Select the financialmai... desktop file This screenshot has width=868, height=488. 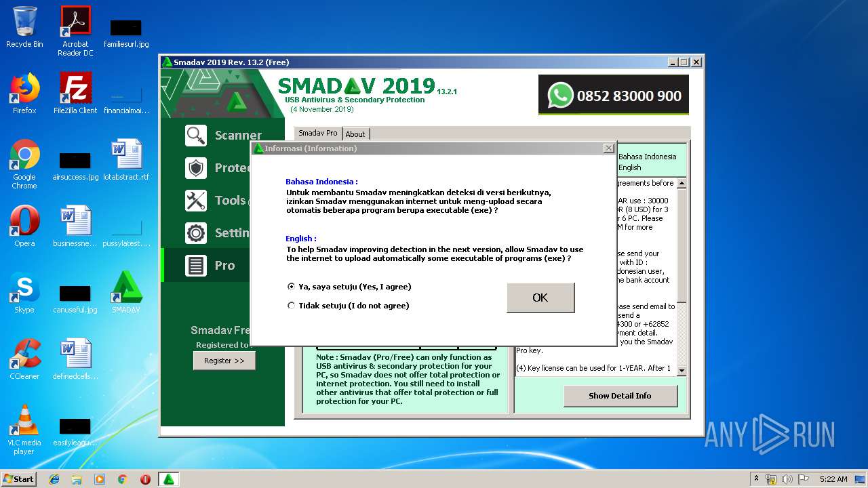click(126, 100)
